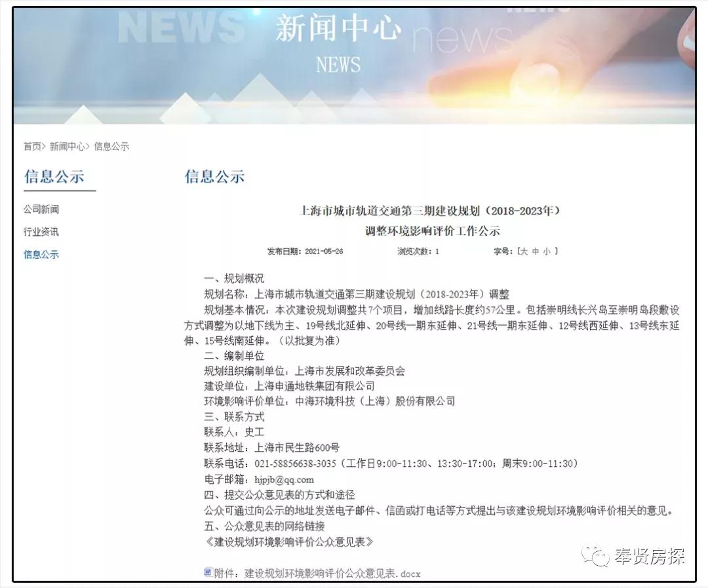Open the 首页 breadcrumb link
The height and width of the screenshot is (588, 708).
(32, 146)
